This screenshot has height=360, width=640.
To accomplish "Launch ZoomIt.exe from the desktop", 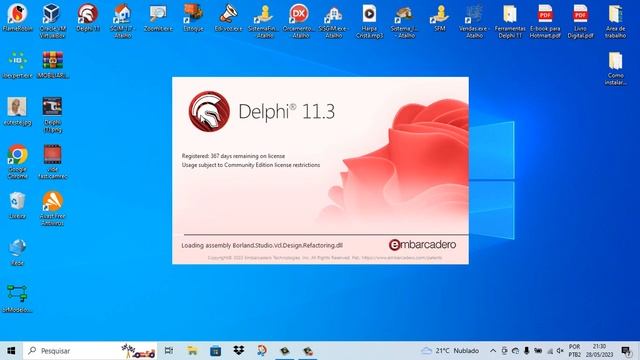I will tap(158, 17).
